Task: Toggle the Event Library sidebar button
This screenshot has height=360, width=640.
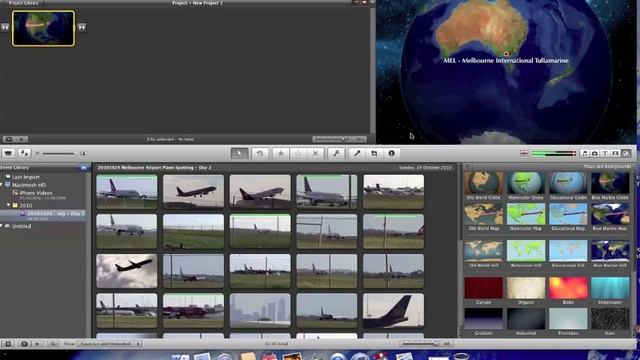Action: point(8,344)
